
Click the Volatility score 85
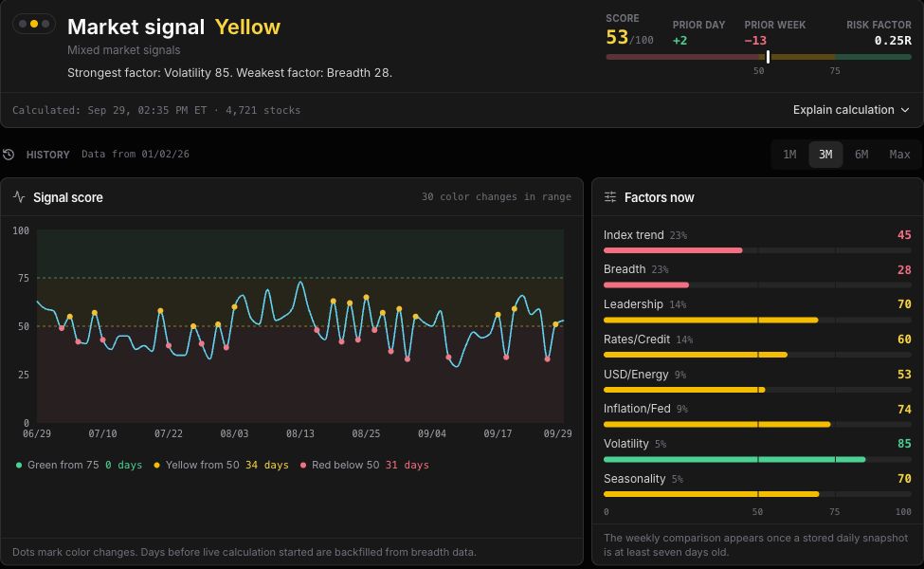pyautogui.click(x=904, y=444)
